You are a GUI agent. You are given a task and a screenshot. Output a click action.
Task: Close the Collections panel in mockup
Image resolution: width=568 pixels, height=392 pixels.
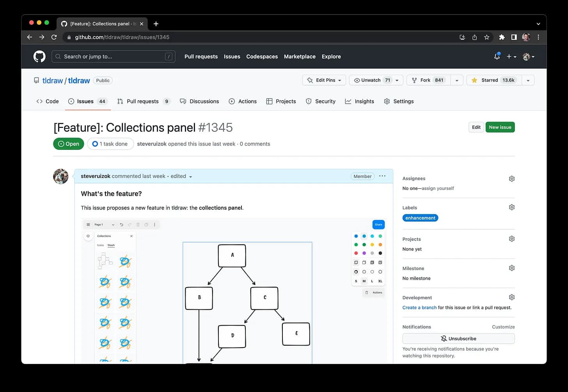[131, 236]
